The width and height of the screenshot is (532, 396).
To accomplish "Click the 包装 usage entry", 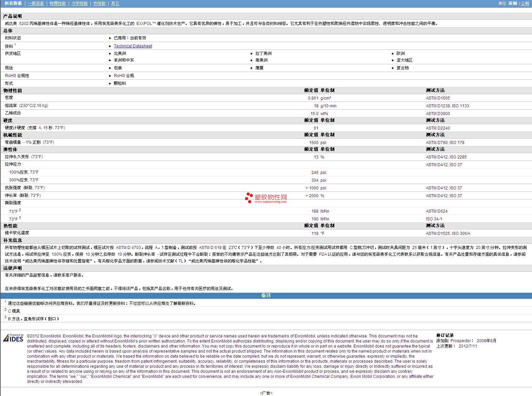I will coord(118,68).
